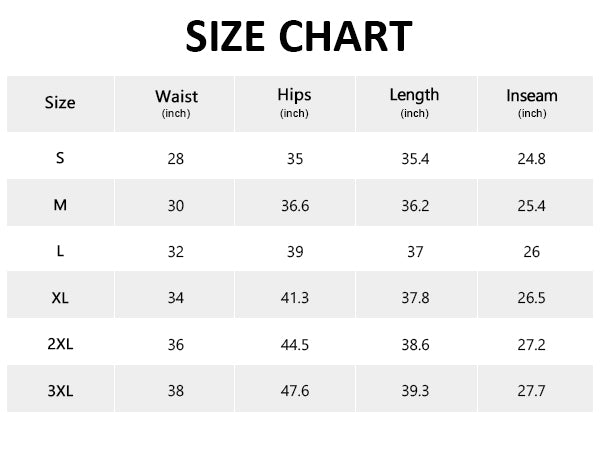
Task: Click waist value 28 for size S
Action: 176,158
